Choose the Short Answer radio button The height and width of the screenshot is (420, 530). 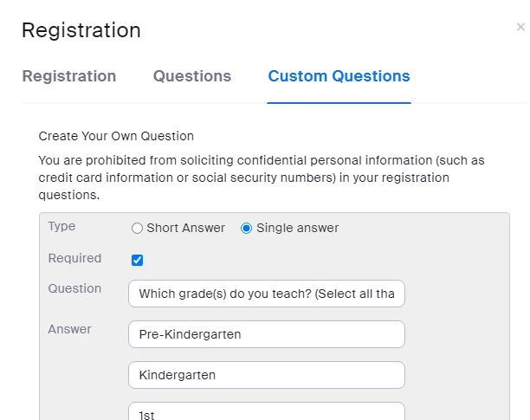tap(137, 229)
